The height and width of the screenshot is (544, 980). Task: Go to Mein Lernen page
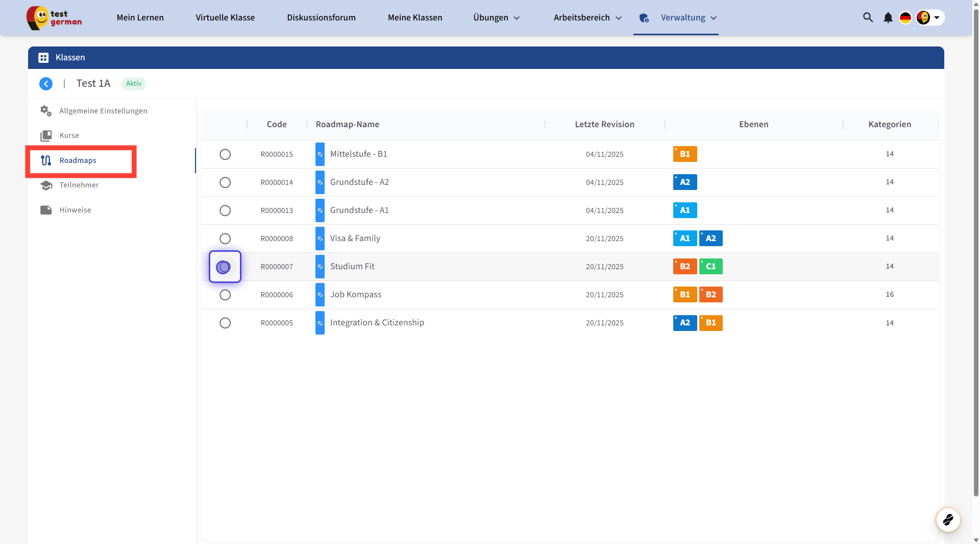click(x=140, y=18)
